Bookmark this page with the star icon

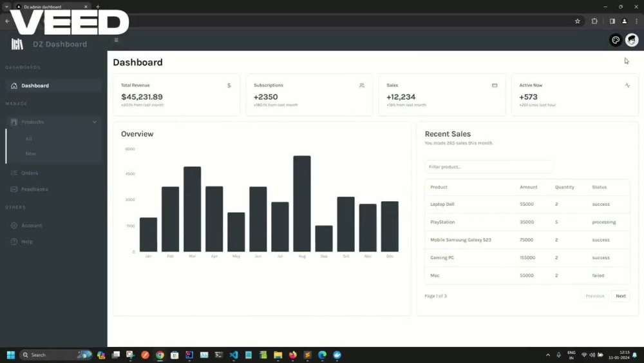578,21
